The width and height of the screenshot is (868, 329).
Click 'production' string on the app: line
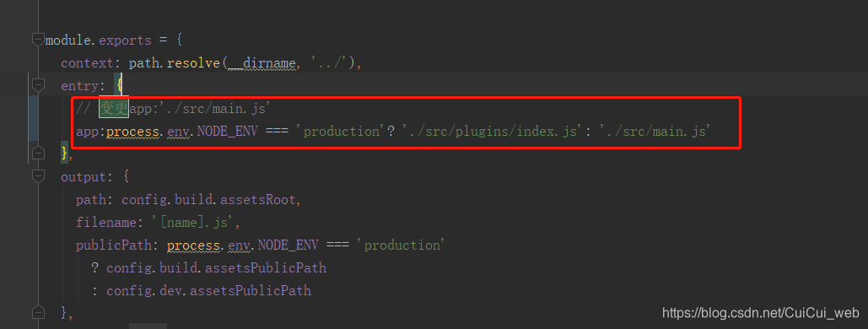(341, 132)
